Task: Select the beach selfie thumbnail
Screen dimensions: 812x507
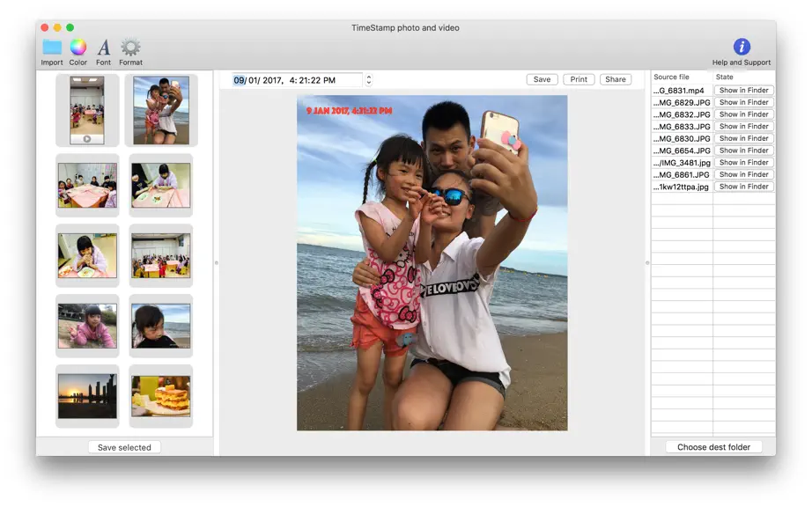Action: point(161,110)
